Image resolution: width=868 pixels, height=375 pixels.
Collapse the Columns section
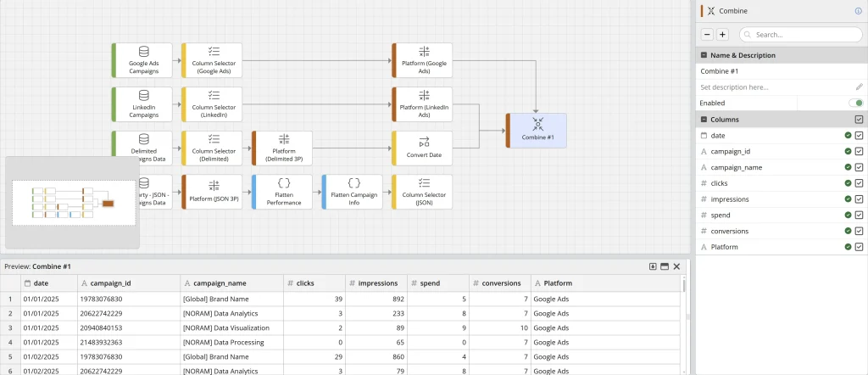[x=704, y=119]
